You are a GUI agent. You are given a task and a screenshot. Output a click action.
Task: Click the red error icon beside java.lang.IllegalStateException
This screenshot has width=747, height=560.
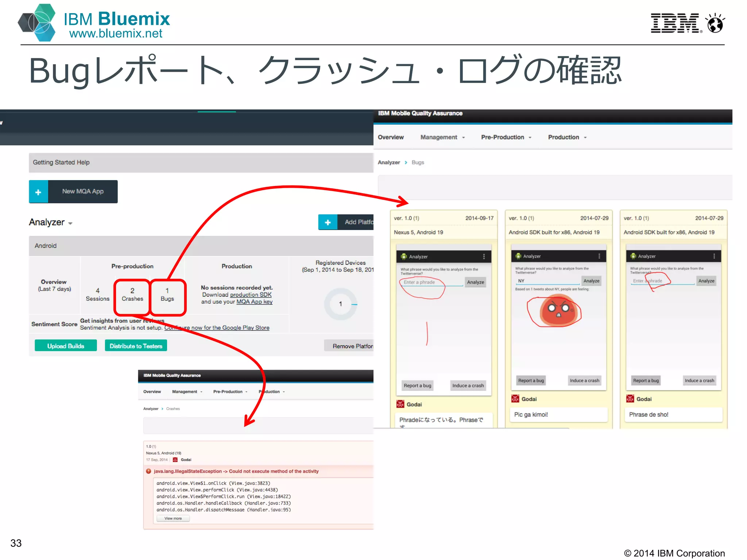148,471
